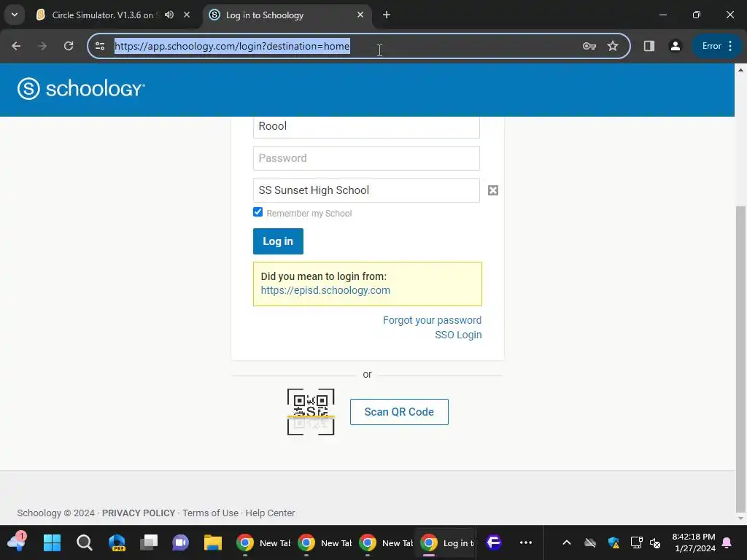
Task: View site information icon in address bar
Action: [x=100, y=46]
